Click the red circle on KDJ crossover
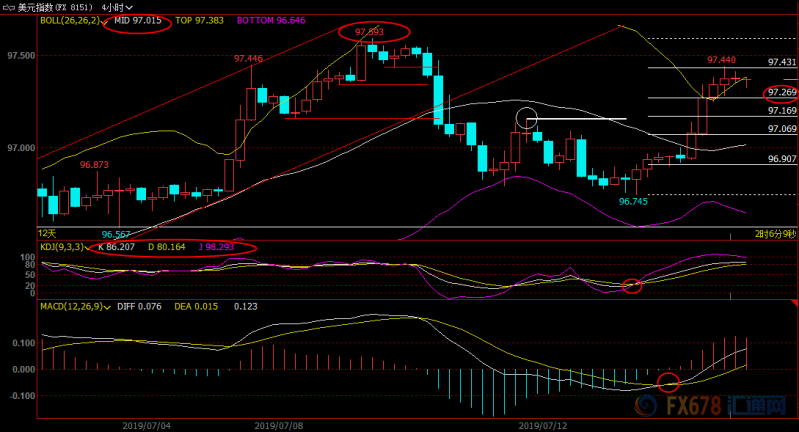 tap(632, 286)
